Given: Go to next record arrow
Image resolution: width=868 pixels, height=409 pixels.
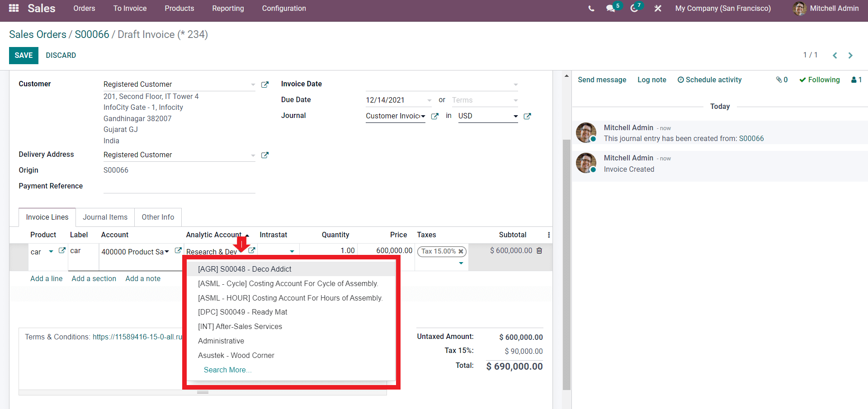Looking at the screenshot, I should [850, 55].
